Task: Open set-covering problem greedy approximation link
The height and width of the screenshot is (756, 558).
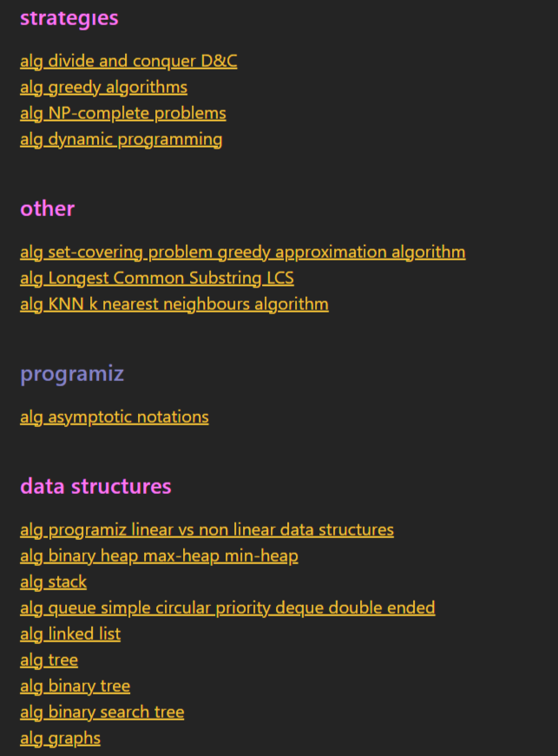Action: point(242,253)
